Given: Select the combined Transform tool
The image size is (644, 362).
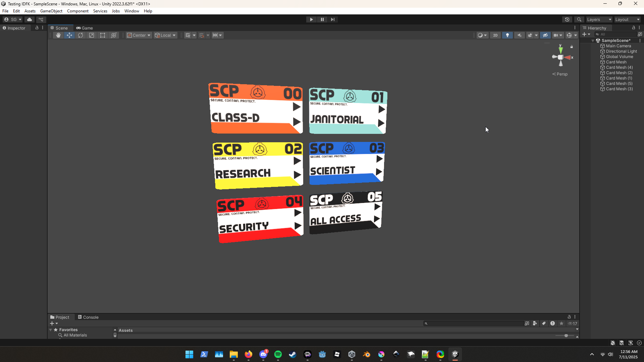Looking at the screenshot, I should pyautogui.click(x=114, y=35).
